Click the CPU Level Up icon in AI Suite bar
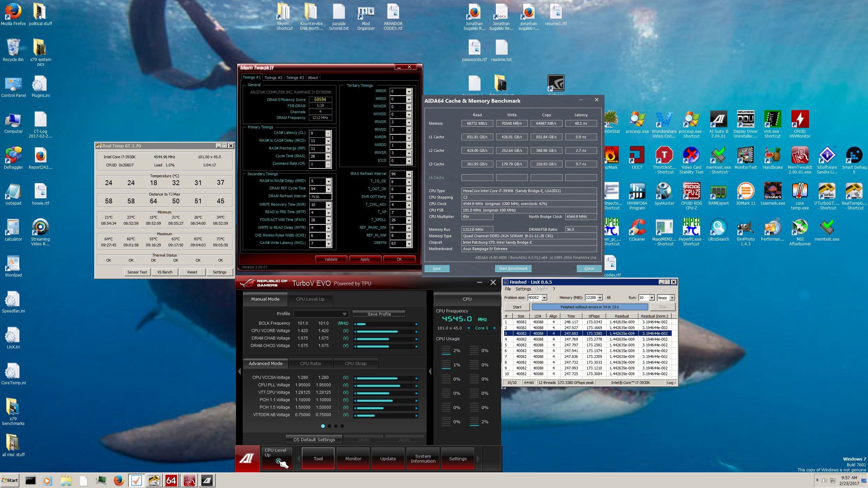Screen dimensions: 868x488 tap(277, 459)
